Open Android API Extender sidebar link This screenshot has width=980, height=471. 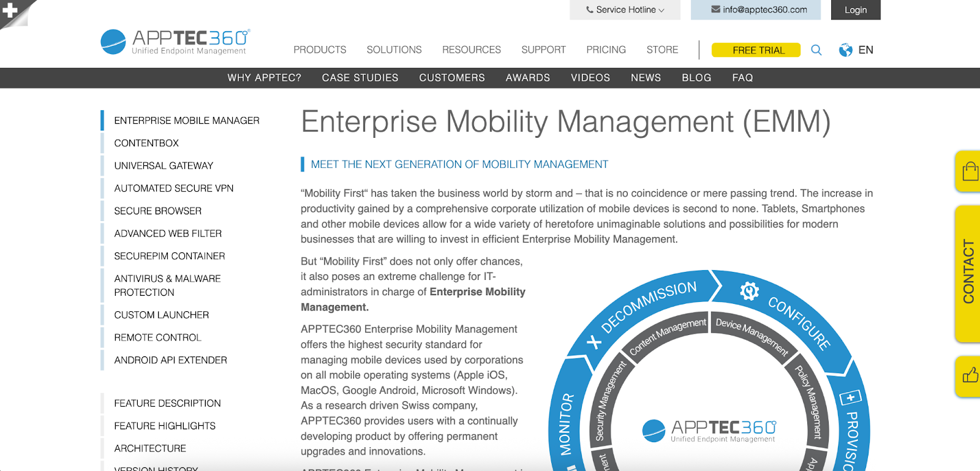(x=170, y=360)
